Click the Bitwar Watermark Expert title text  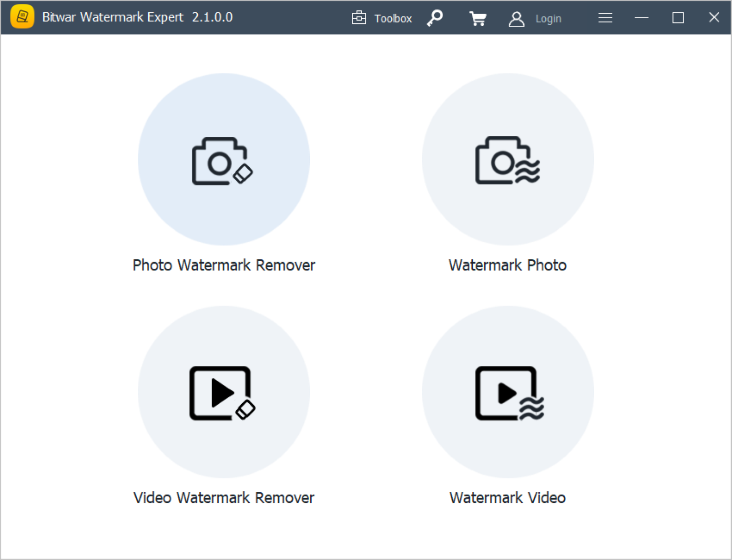tap(113, 17)
